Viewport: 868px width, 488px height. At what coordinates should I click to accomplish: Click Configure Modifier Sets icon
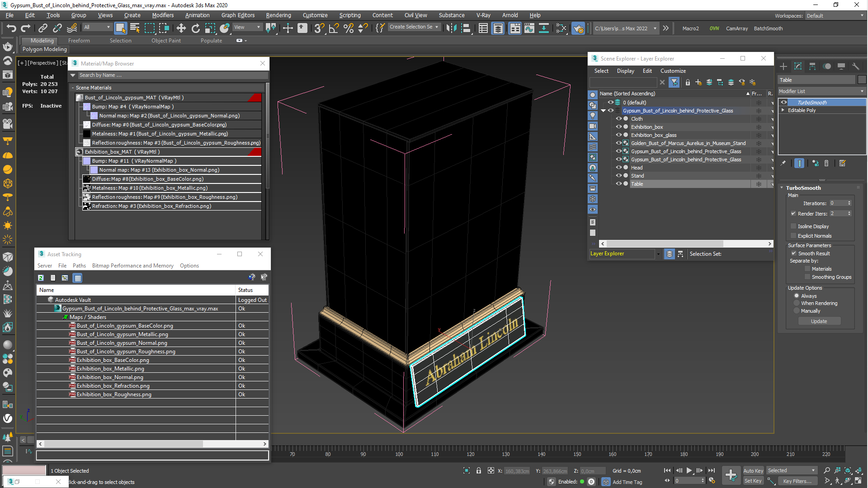point(842,163)
